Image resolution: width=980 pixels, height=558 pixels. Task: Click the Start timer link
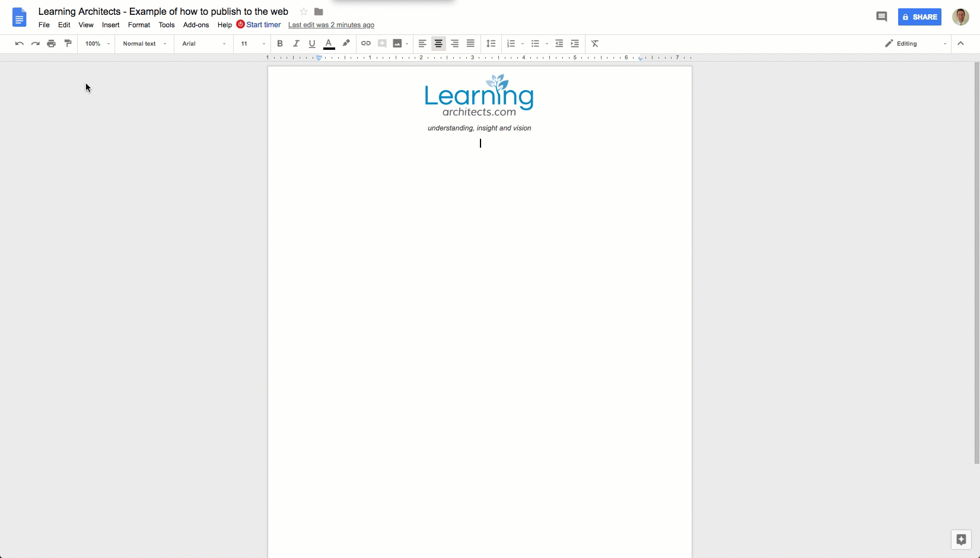(259, 25)
